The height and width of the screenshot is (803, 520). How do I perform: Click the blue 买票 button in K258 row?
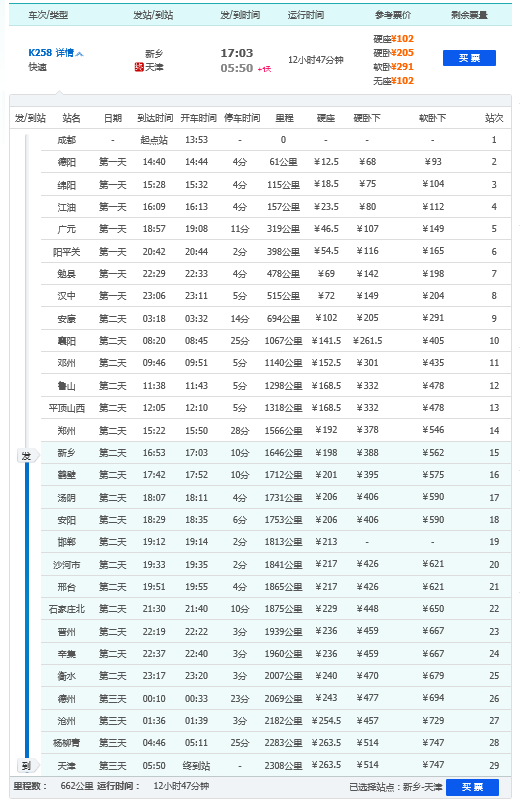[469, 58]
